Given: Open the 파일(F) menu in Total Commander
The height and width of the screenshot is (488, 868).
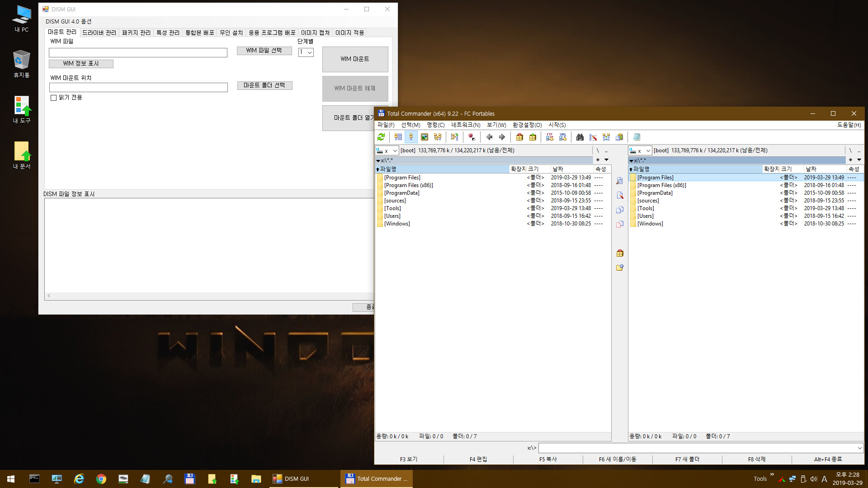Looking at the screenshot, I should point(386,125).
